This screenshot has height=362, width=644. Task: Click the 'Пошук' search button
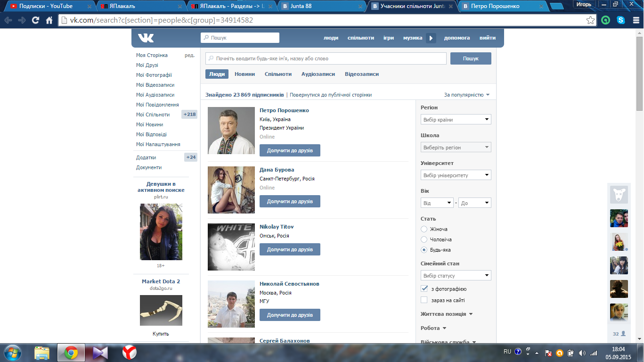coord(471,58)
